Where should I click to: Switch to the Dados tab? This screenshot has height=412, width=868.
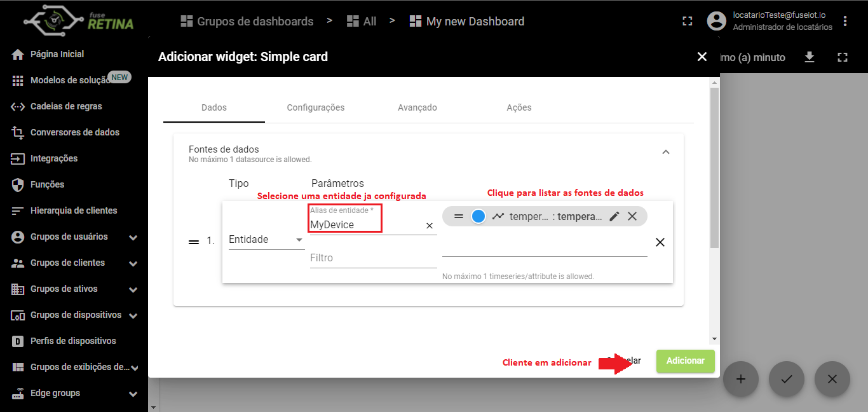click(214, 107)
